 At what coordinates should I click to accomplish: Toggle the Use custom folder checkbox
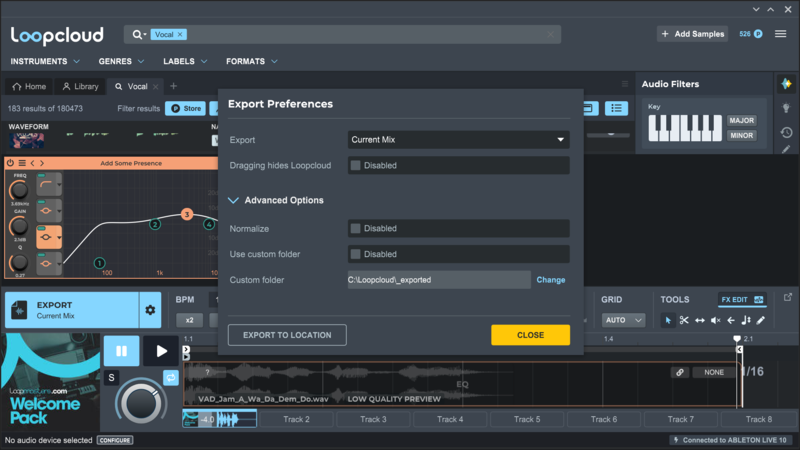355,254
